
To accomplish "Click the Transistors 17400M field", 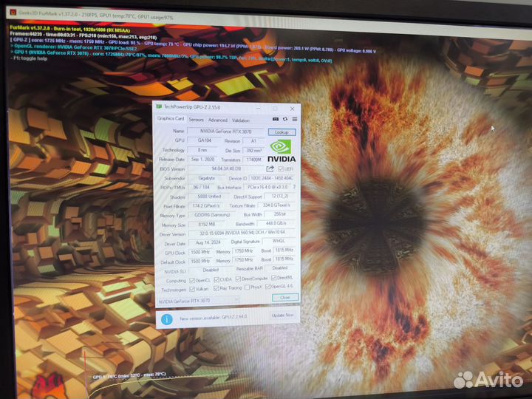I will [x=253, y=160].
